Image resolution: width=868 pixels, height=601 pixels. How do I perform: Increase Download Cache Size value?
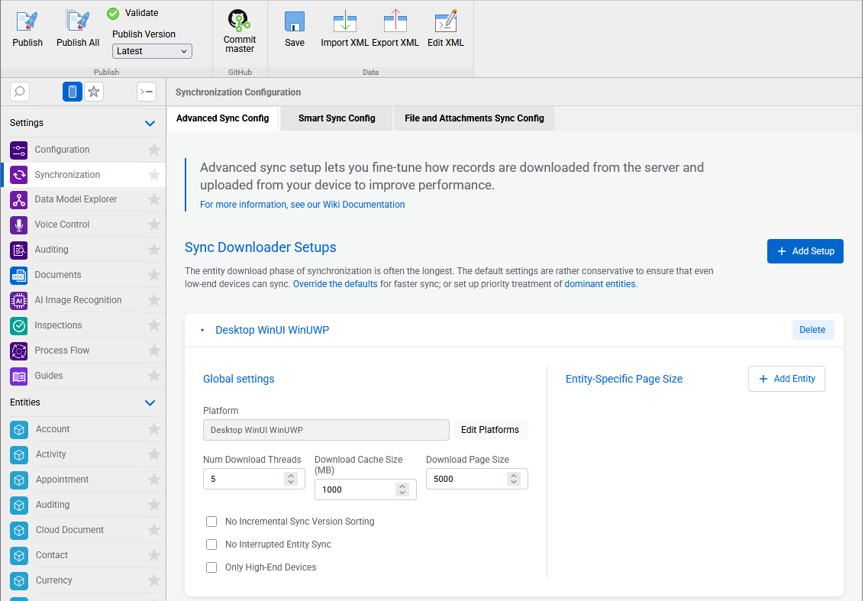coord(402,486)
